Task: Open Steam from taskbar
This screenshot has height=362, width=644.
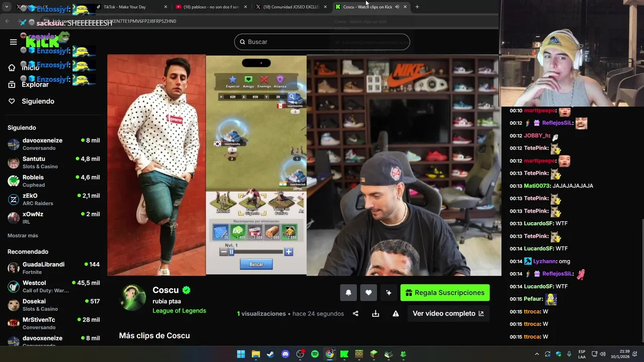Action: 270,354
